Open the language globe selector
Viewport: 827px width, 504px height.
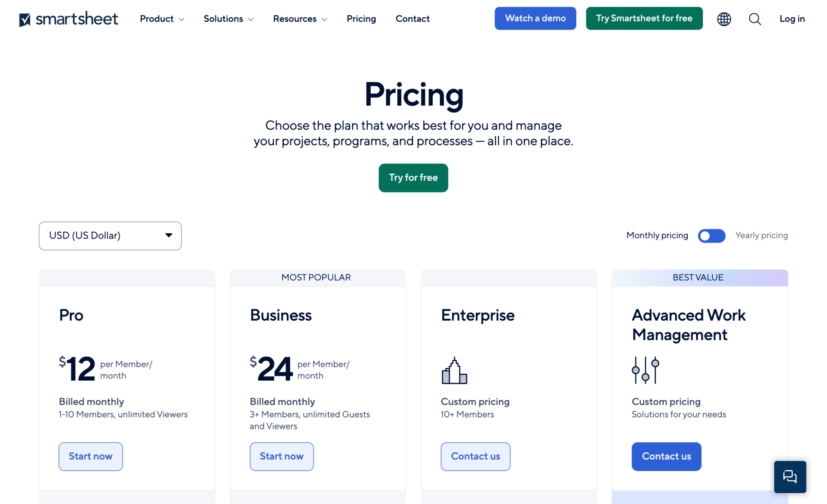point(724,19)
